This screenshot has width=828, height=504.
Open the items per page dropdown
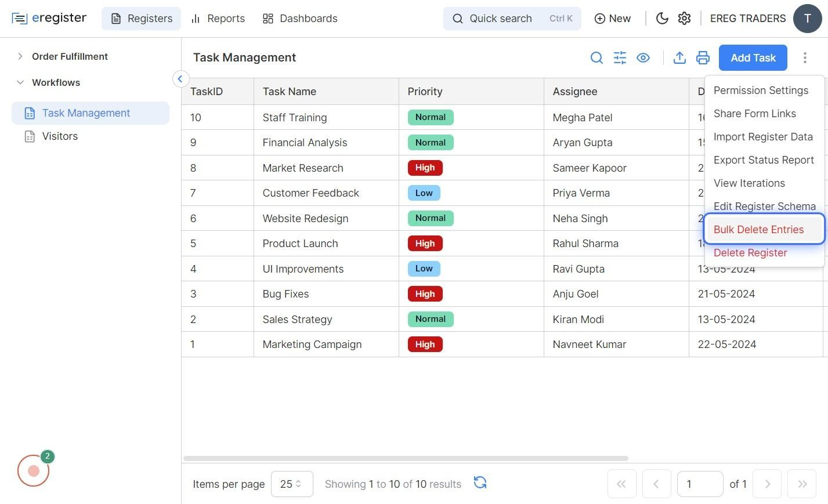click(x=291, y=484)
